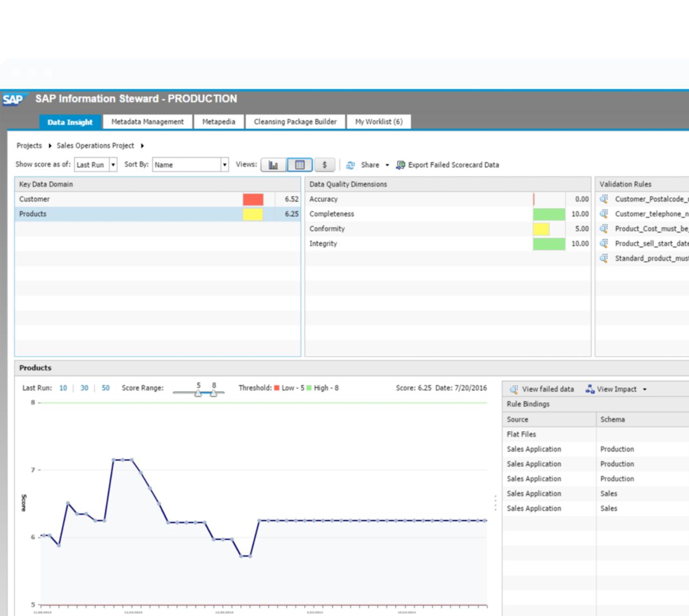This screenshot has height=616, width=689.
Task: Click Customer_Postalcode rule icon
Action: (x=604, y=199)
